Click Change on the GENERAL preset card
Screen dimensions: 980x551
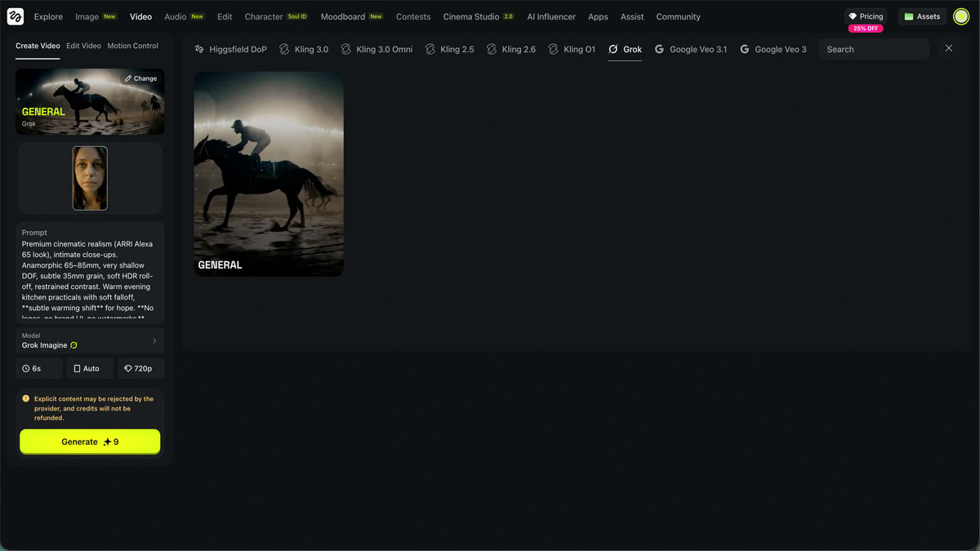(140, 78)
